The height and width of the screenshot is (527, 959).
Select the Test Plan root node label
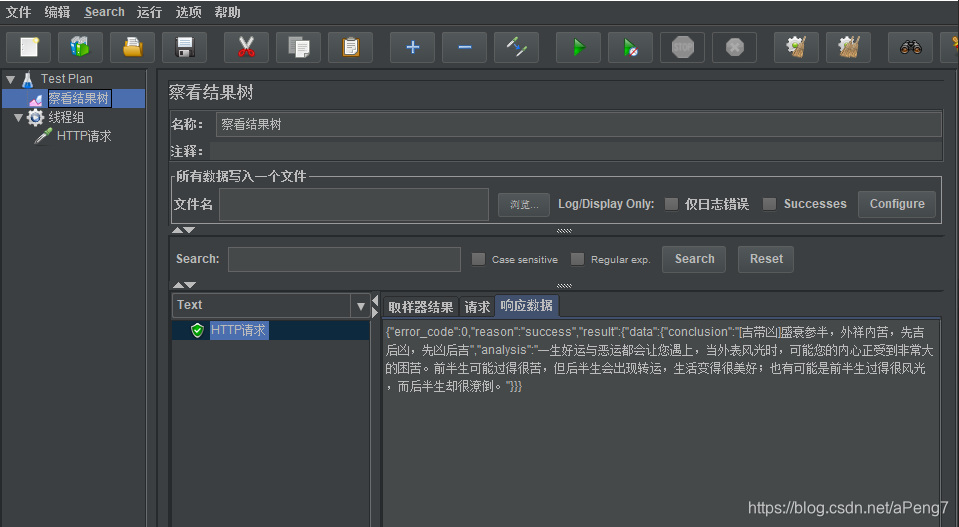(x=67, y=79)
